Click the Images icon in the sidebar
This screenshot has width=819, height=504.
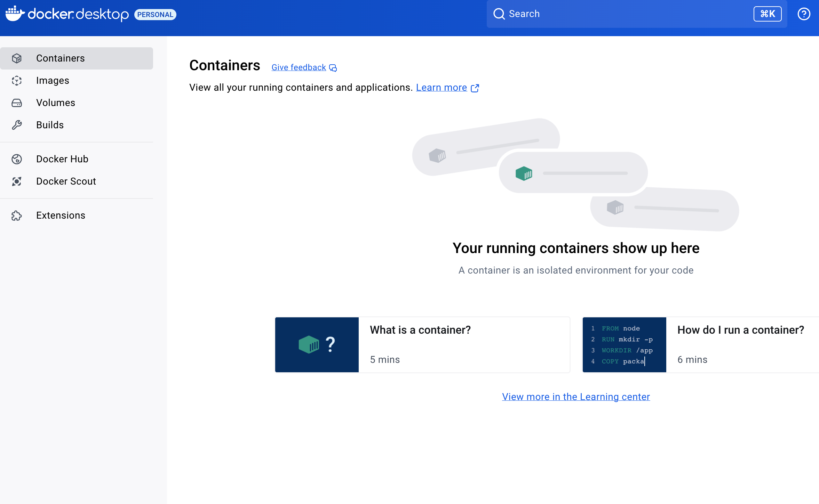coord(17,80)
